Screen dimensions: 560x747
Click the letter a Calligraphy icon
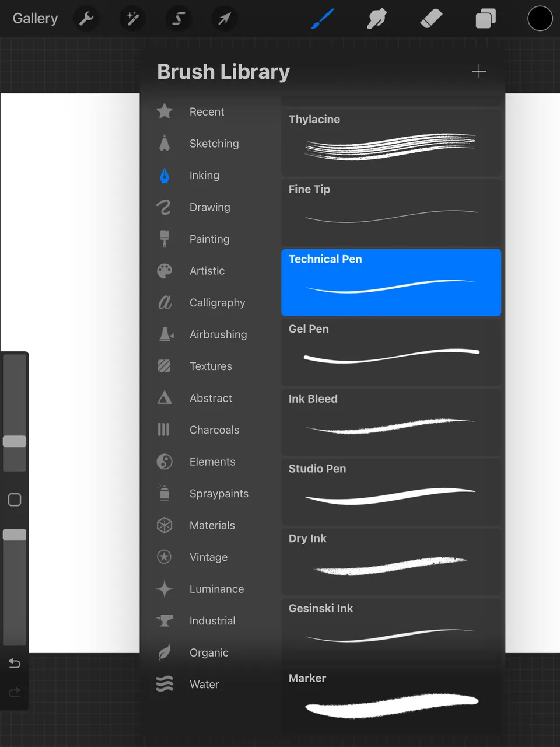click(x=165, y=302)
